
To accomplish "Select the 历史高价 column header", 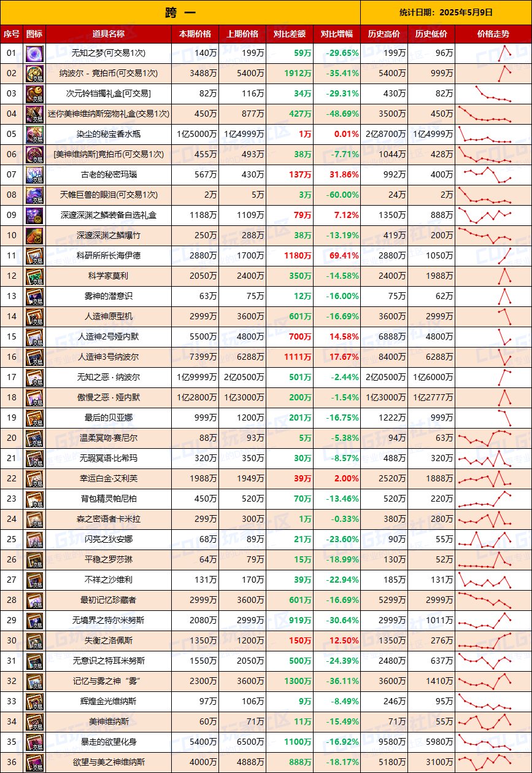I will (384, 34).
